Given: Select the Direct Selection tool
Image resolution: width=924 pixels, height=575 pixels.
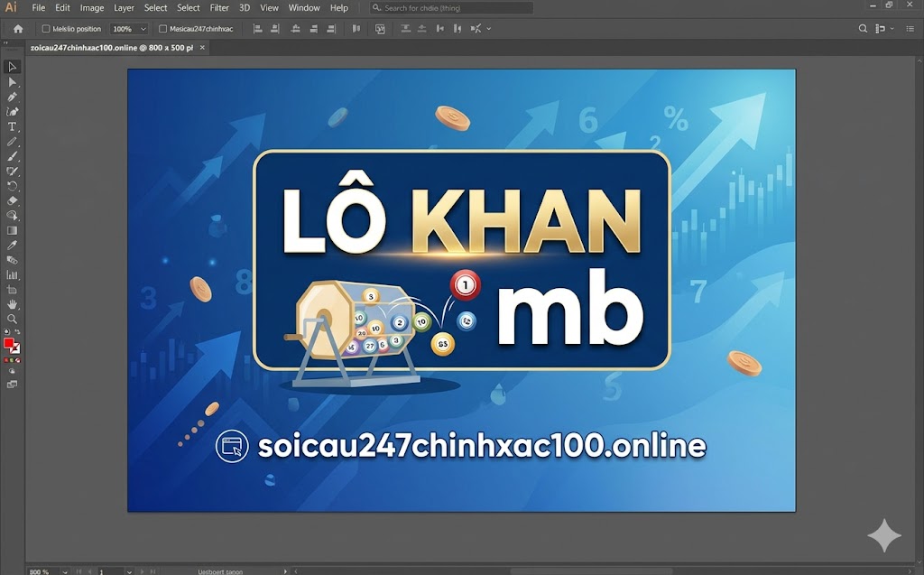Looking at the screenshot, I should coord(12,81).
